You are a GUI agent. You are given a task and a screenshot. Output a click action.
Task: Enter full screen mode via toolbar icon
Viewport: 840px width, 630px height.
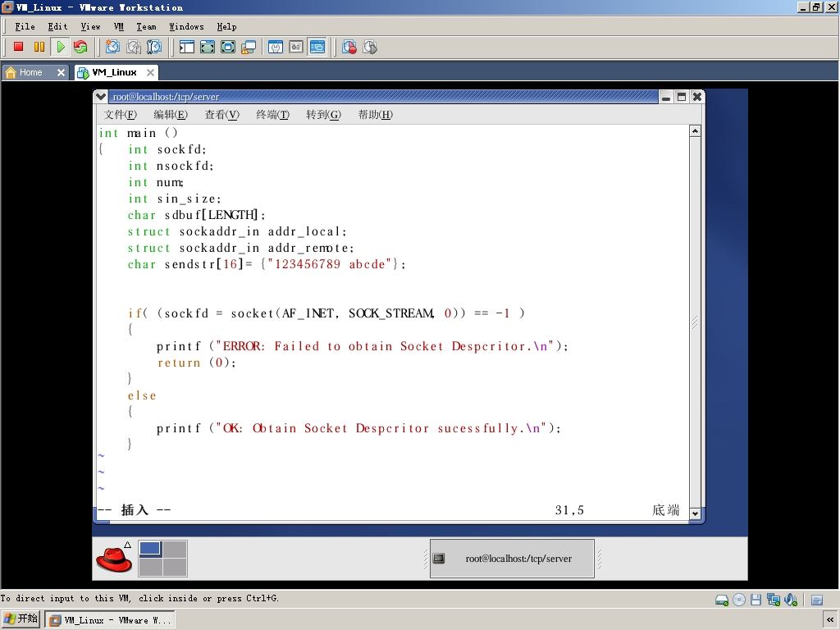(228, 47)
